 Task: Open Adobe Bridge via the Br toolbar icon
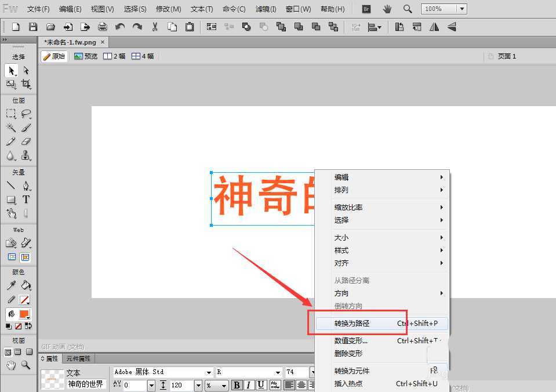tap(366, 9)
